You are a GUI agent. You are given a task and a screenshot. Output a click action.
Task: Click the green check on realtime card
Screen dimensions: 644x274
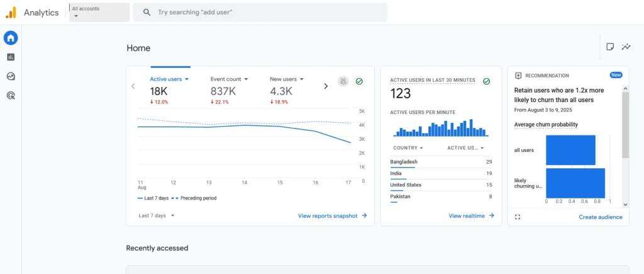coord(486,81)
